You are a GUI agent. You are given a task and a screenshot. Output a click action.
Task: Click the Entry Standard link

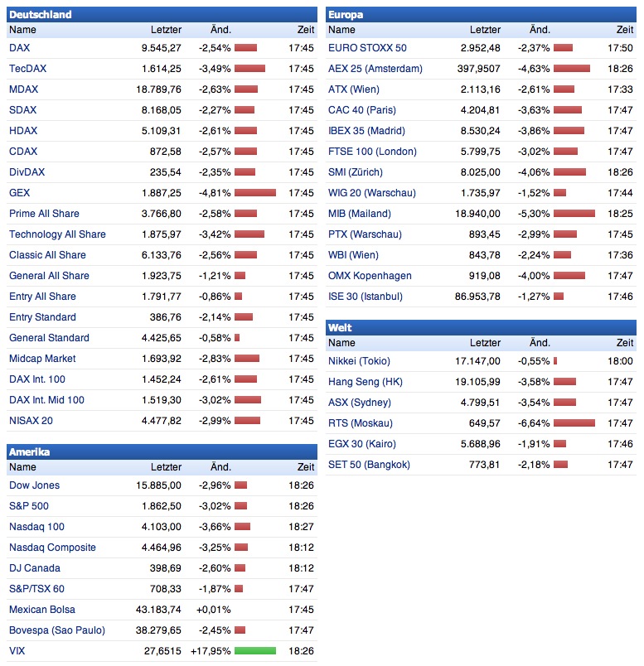(42, 317)
